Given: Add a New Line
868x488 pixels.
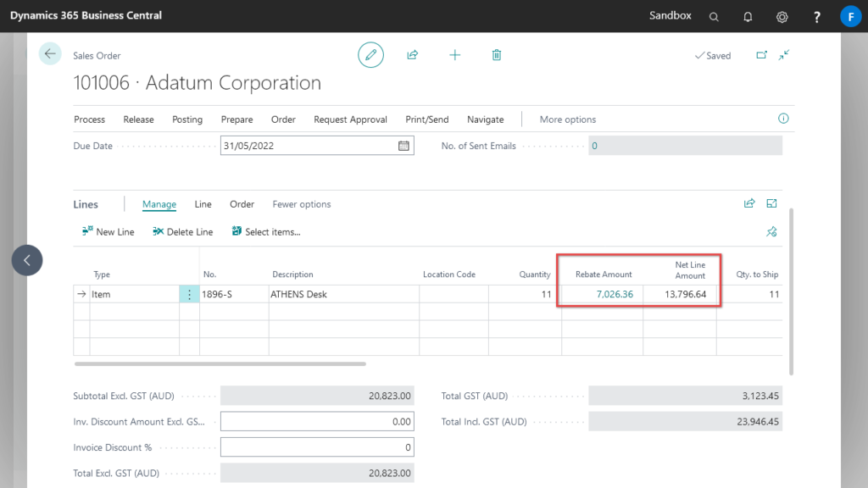Looking at the screenshot, I should (x=108, y=232).
